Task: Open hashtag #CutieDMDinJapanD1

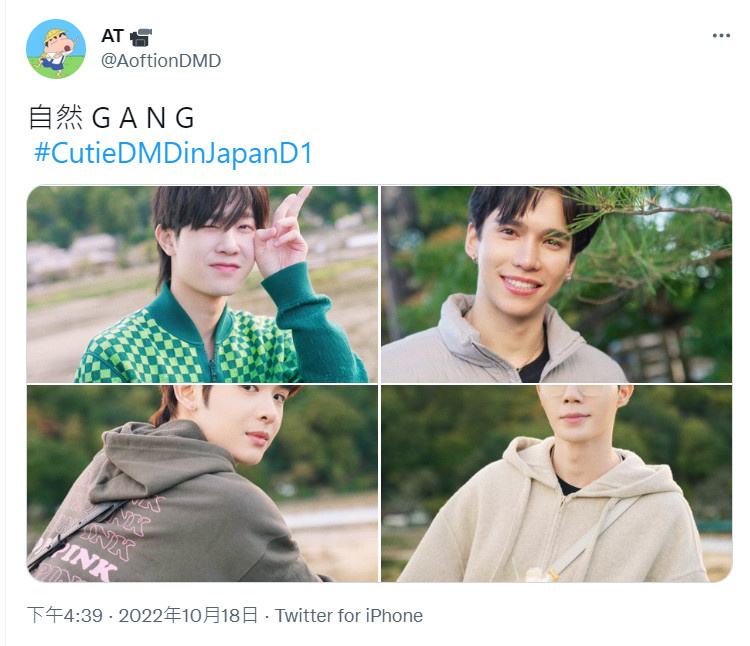Action: point(173,153)
